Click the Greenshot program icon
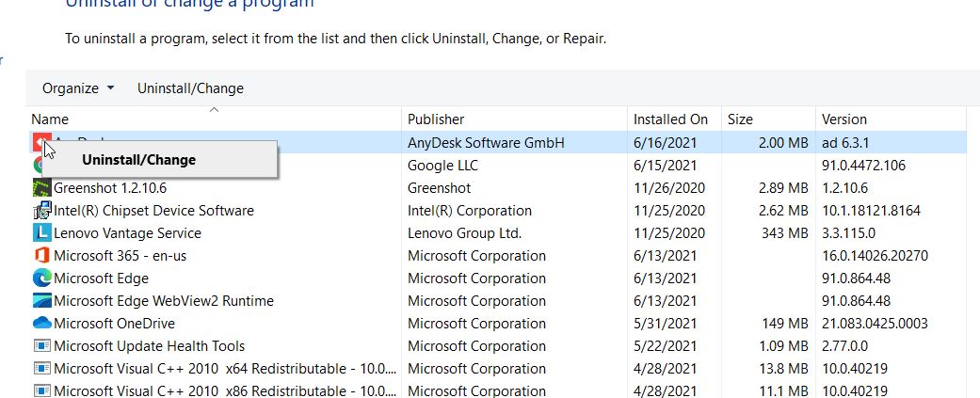Image resolution: width=980 pixels, height=398 pixels. coord(41,188)
